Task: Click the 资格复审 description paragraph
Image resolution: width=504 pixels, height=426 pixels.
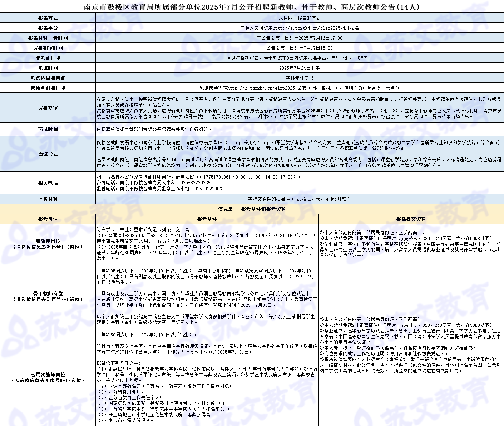Action: pos(299,108)
